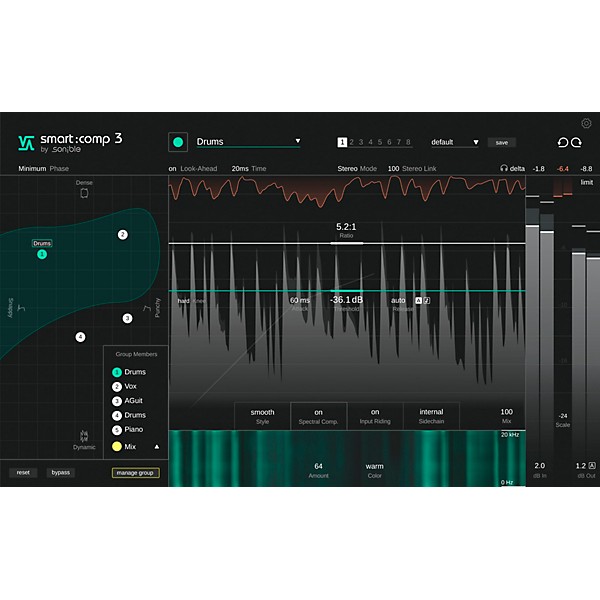Screen dimensions: 600x600
Task: Click the 60 ms Attack value
Action: 300,300
